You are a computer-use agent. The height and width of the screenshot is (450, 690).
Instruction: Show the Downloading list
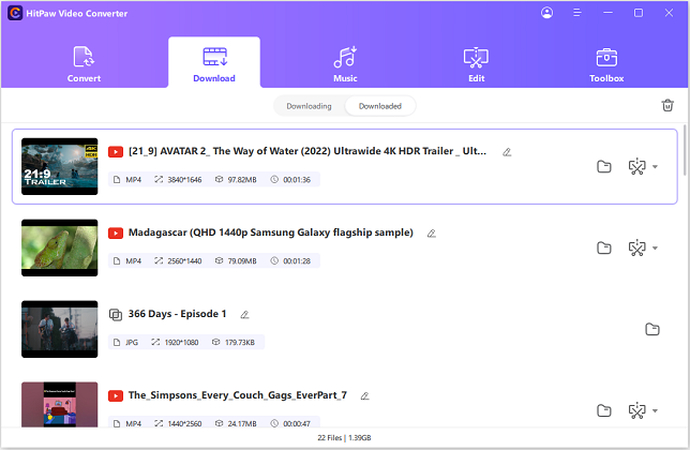pyautogui.click(x=309, y=106)
